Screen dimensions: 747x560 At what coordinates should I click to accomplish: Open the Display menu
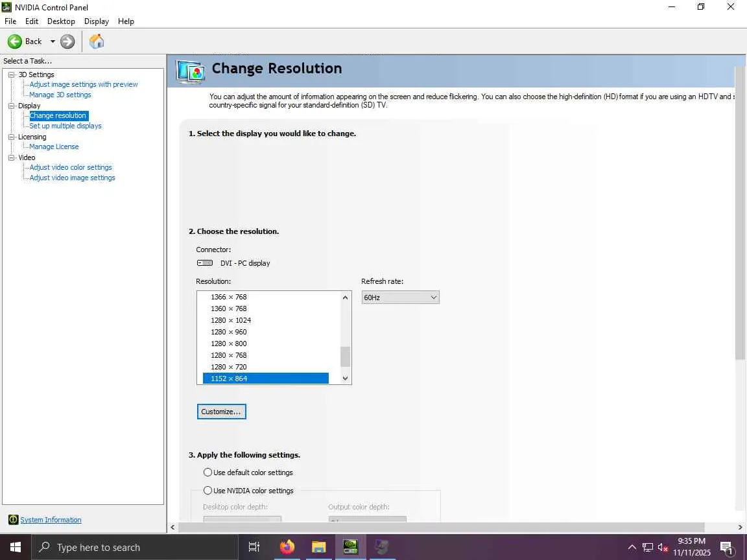coord(96,21)
